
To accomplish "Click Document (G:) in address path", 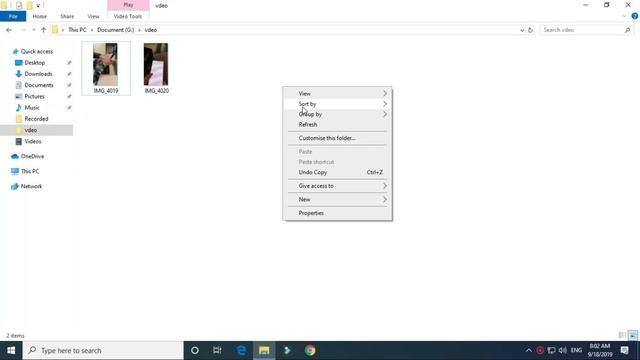I will [116, 30].
